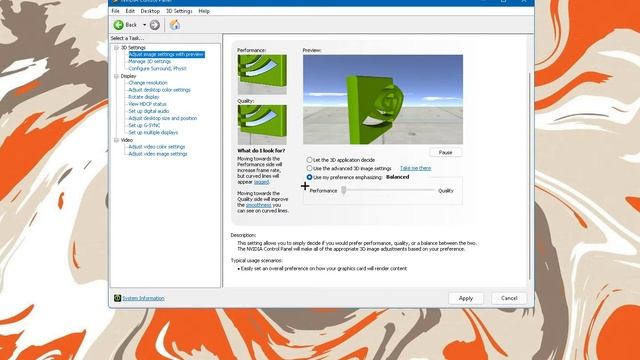Open the Help menu
Image resolution: width=640 pixels, height=360 pixels.
click(204, 11)
